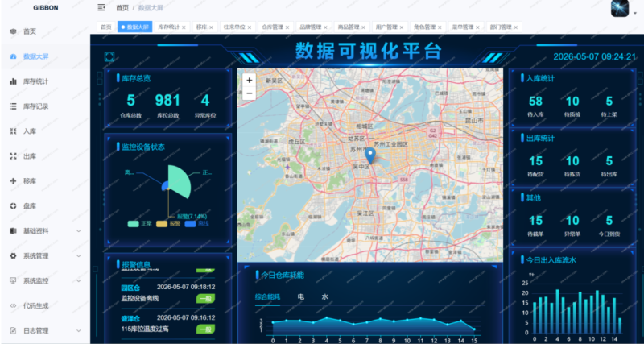Image resolution: width=644 pixels, height=344 pixels.
Task: Close the 角色管理 tab with its x
Action: point(440,27)
